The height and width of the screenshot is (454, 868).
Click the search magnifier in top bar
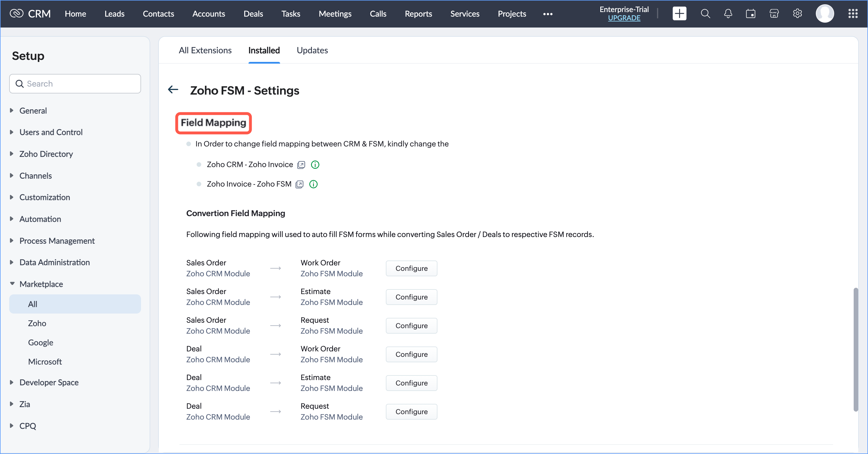(x=705, y=14)
